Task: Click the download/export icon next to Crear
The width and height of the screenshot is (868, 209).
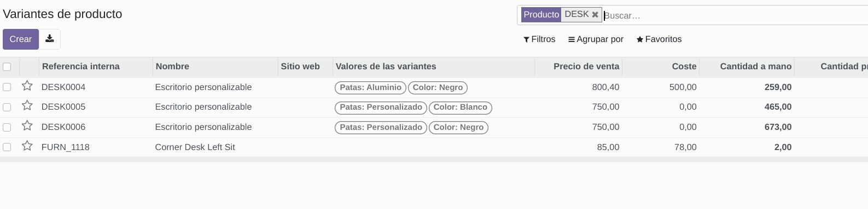Action: [x=50, y=39]
